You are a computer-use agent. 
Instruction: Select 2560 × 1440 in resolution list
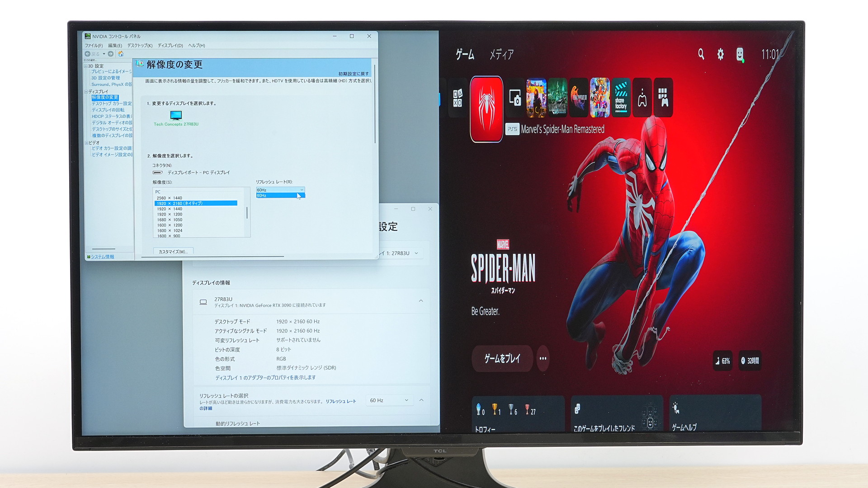tap(170, 198)
